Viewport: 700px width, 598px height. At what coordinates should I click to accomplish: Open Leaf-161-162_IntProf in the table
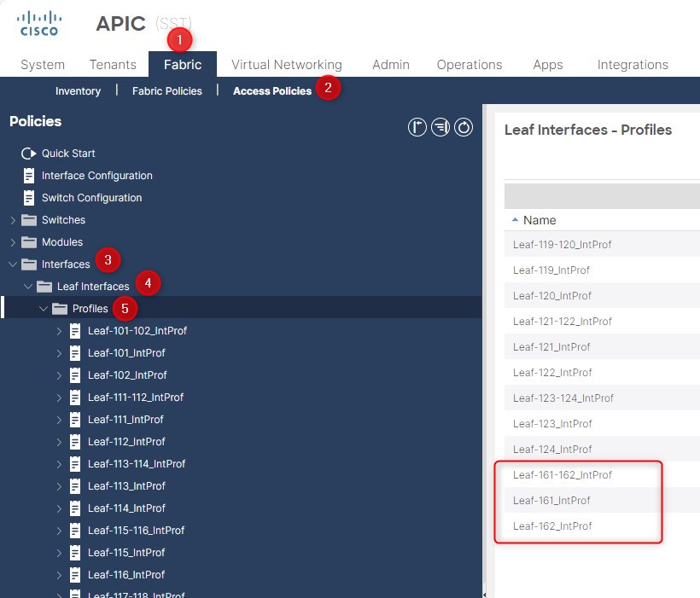point(562,475)
